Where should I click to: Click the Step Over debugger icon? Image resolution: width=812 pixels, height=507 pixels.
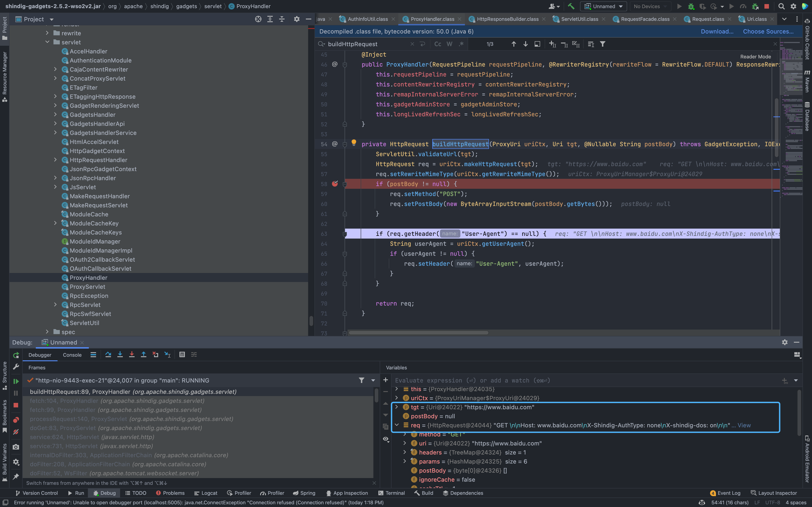coord(108,355)
